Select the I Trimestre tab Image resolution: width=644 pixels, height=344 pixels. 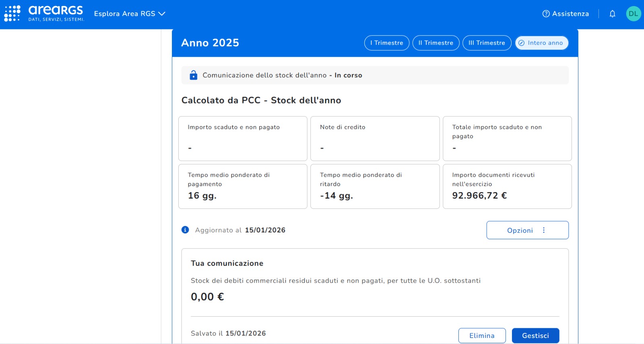(x=386, y=43)
